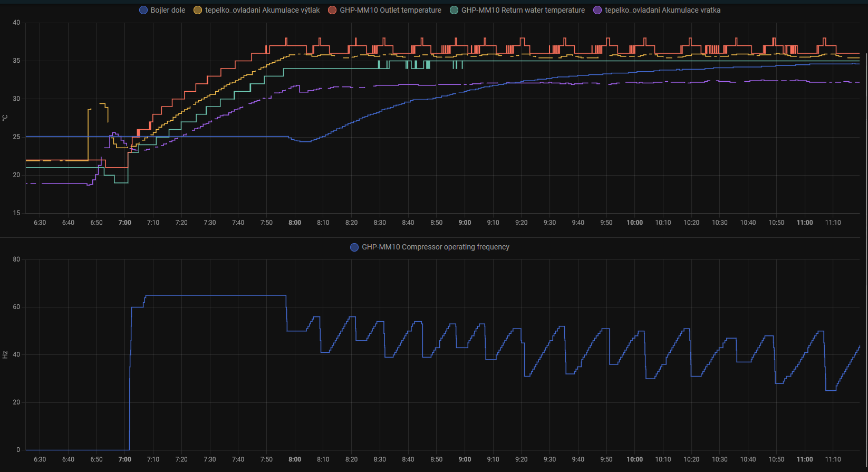
Task: Click the 40 tick on the Hz axis
Action: pyautogui.click(x=17, y=354)
